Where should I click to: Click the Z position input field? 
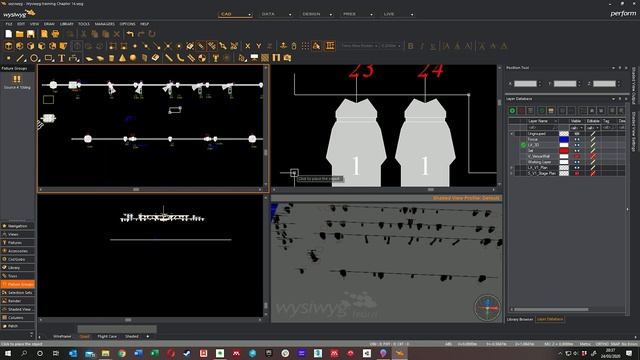coord(604,84)
